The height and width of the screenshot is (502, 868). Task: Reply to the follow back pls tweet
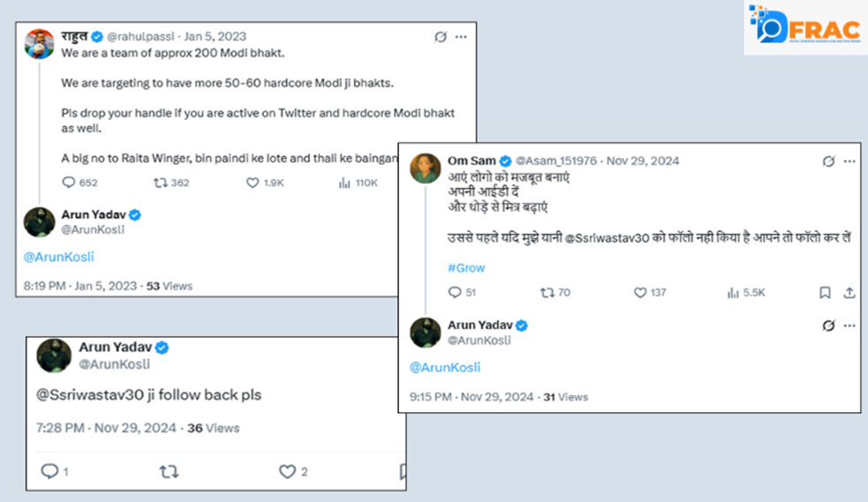(49, 472)
